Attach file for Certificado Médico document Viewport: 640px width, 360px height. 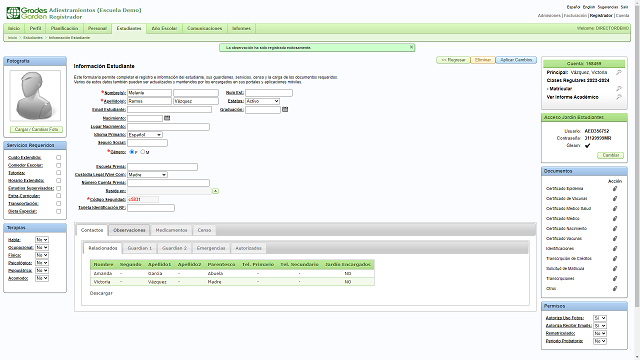615,219
